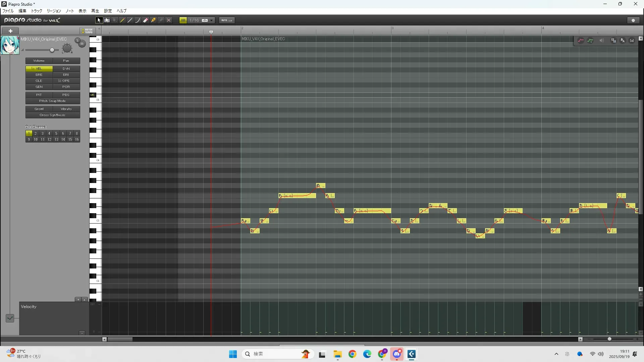Screen dimensions: 644x362
Task: Click the phoneme [a] display icon
Action: pos(632,41)
